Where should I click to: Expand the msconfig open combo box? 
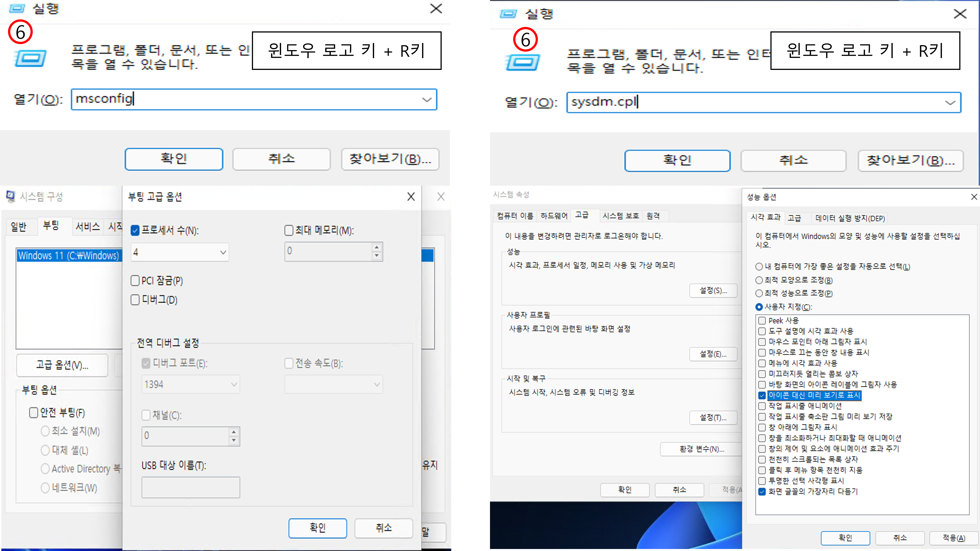[x=427, y=100]
